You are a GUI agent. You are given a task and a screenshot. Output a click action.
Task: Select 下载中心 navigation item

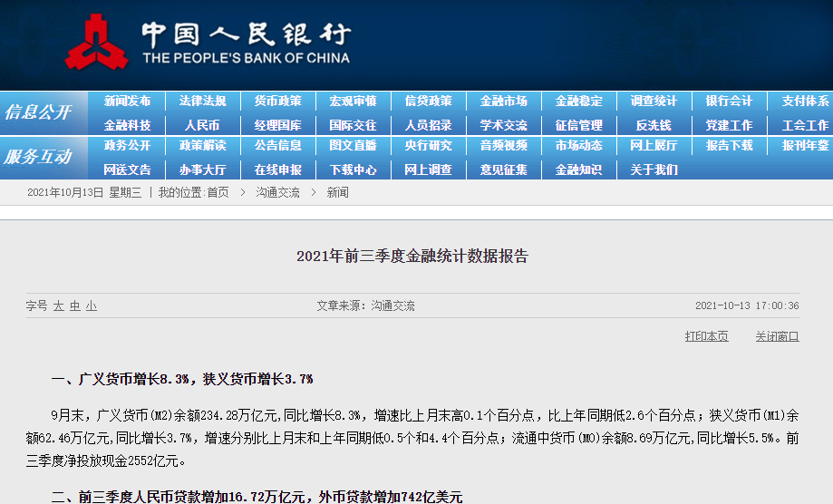(x=353, y=170)
